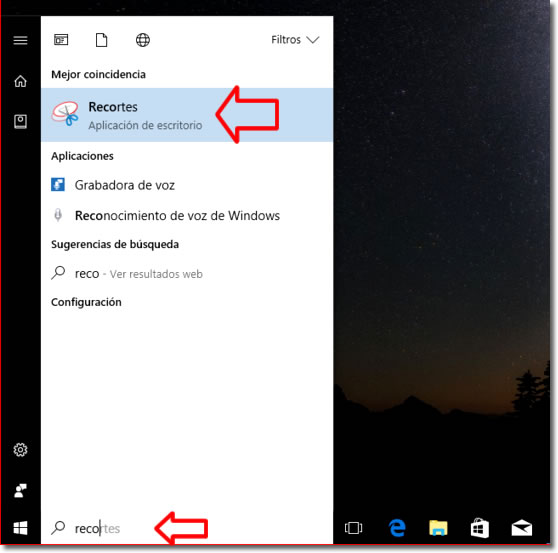The height and width of the screenshot is (553, 558).
Task: Focus the search box containing 'reco'
Action: 187,528
